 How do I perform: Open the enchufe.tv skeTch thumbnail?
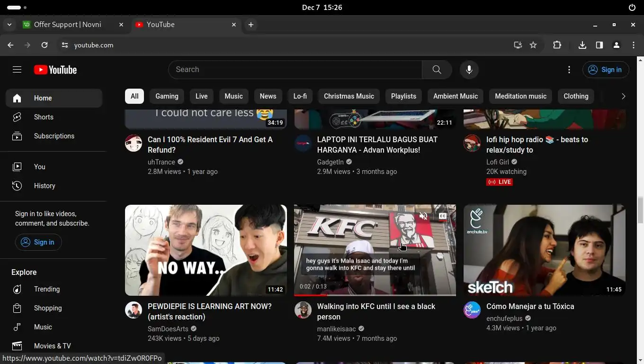pos(545,250)
